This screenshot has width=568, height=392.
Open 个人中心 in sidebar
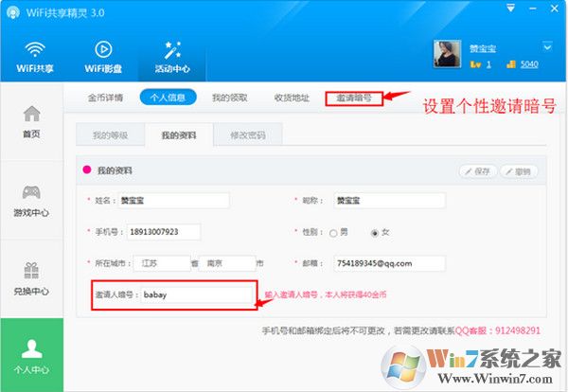pos(32,356)
